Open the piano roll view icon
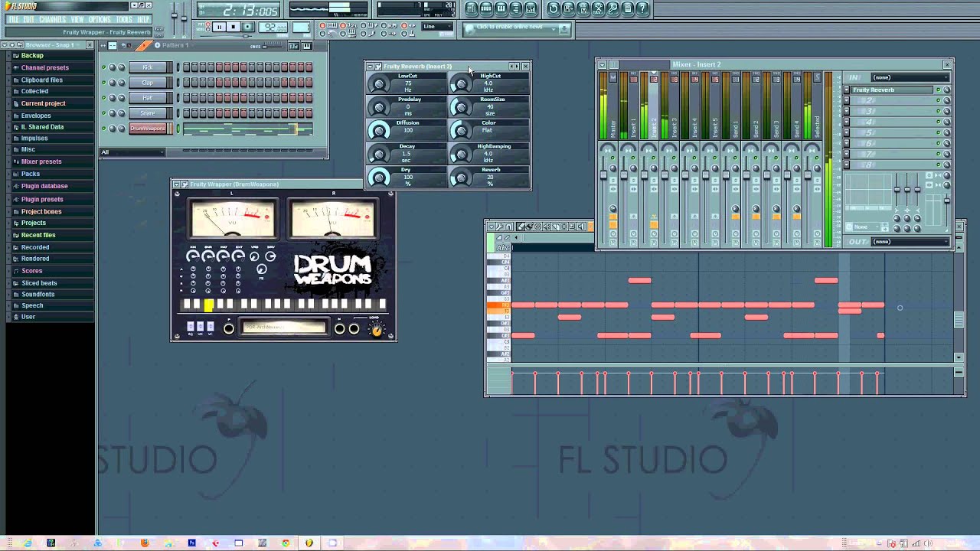The height and width of the screenshot is (551, 980). click(501, 8)
